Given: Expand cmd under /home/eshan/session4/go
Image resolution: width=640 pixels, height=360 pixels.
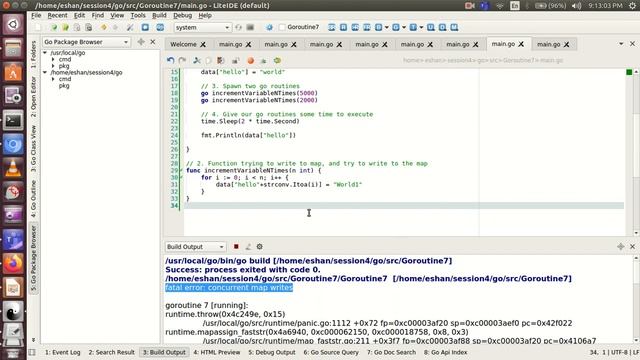Looking at the screenshot, I should tap(53, 79).
